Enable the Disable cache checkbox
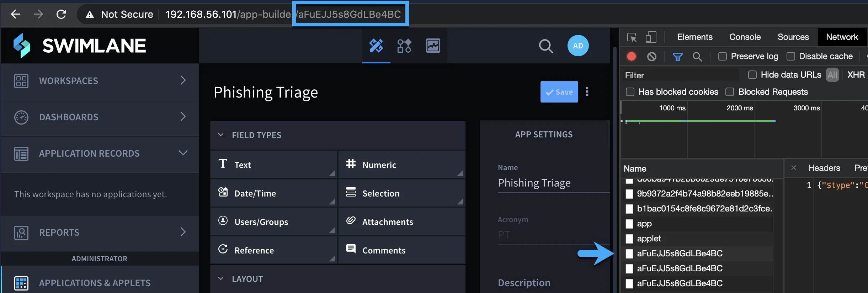Screen dimensions: 868x293 (x=790, y=56)
